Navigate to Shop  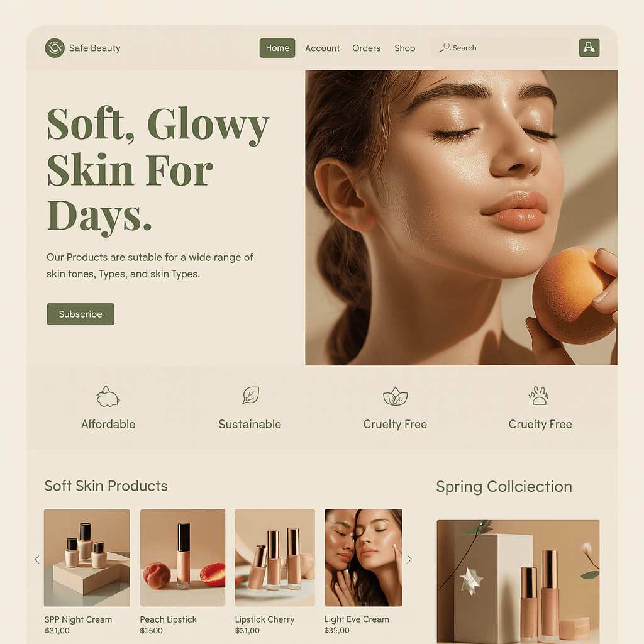404,48
